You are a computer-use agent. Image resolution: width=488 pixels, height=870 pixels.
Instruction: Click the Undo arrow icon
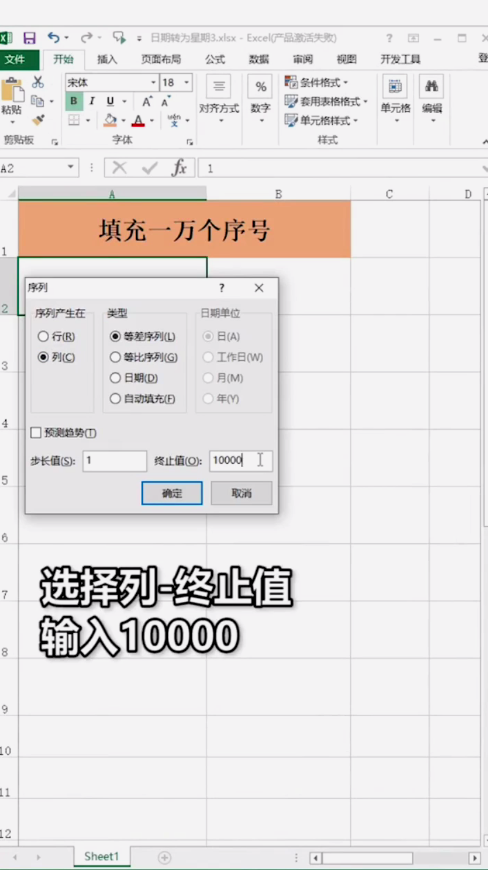coord(53,38)
